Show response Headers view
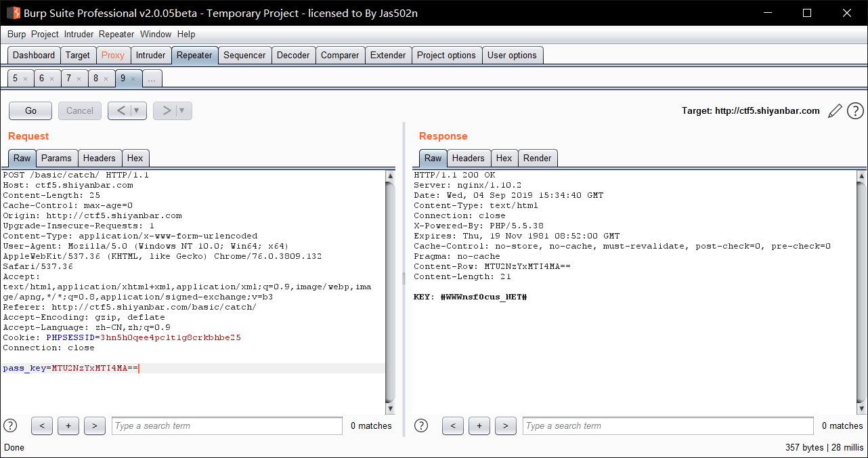This screenshot has width=868, height=458. point(469,158)
